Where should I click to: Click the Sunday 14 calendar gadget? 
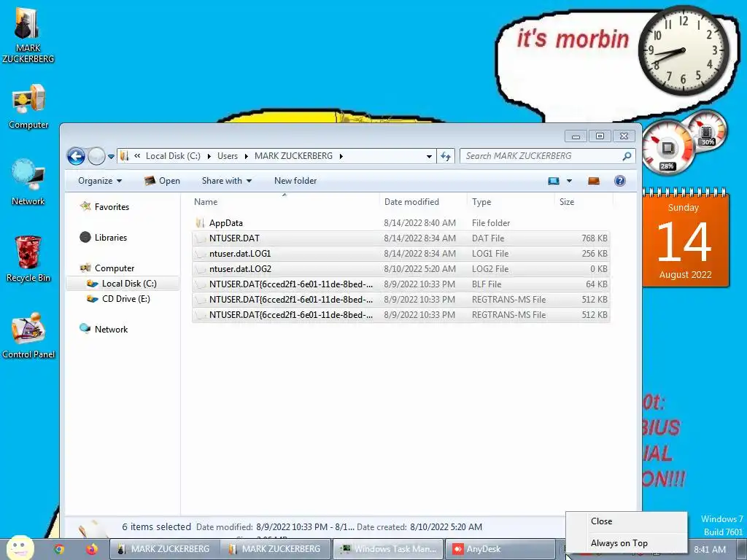pyautogui.click(x=685, y=238)
